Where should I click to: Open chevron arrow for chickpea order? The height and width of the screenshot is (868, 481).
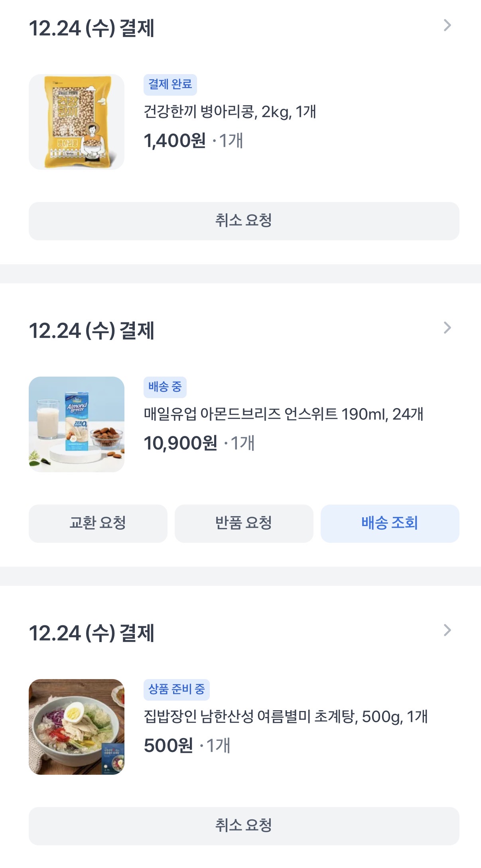[447, 26]
